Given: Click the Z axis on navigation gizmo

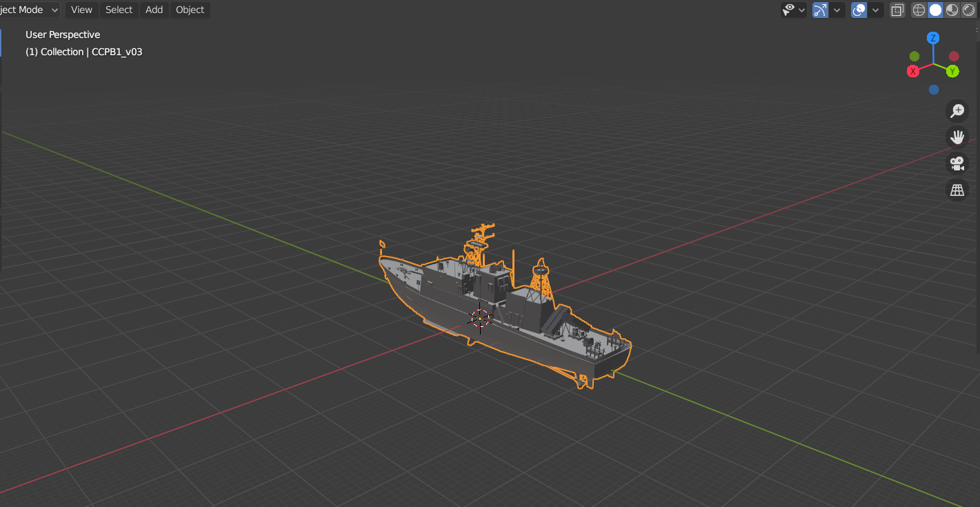Looking at the screenshot, I should click(933, 38).
